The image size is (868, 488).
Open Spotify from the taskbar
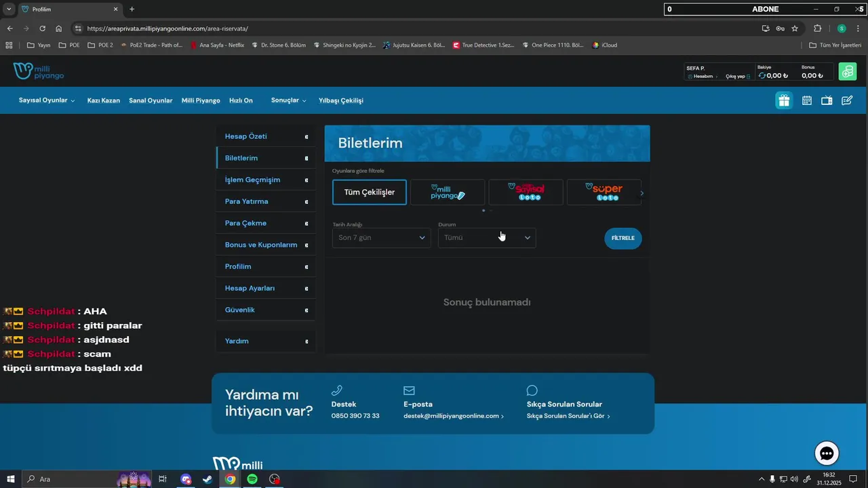(x=252, y=479)
